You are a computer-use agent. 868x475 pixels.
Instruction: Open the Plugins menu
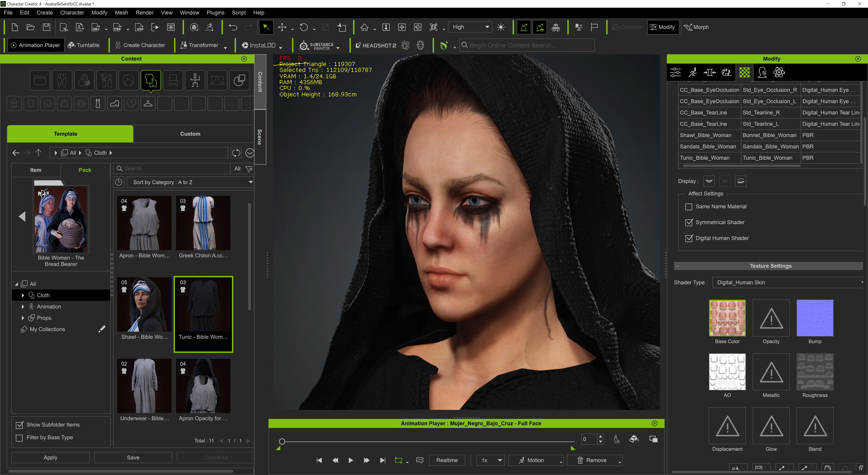click(x=215, y=12)
